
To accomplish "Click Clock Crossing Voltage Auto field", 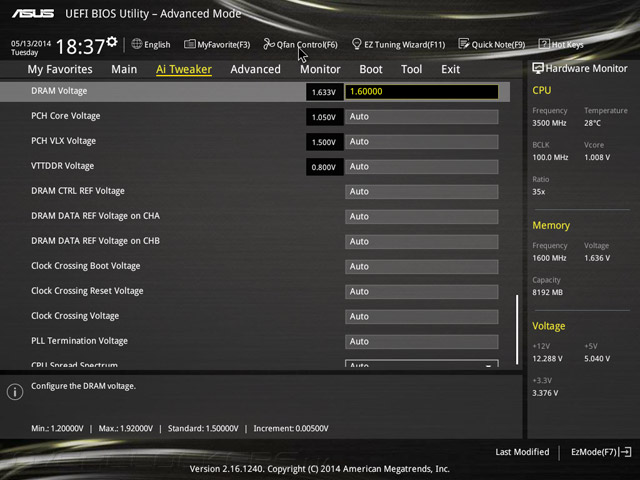I will pos(422,316).
